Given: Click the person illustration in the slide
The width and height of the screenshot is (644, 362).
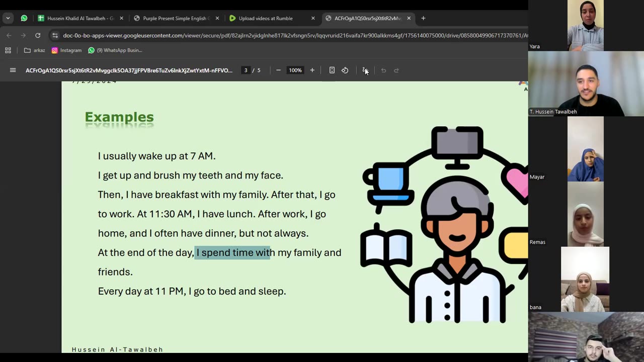Looking at the screenshot, I should pyautogui.click(x=456, y=249).
